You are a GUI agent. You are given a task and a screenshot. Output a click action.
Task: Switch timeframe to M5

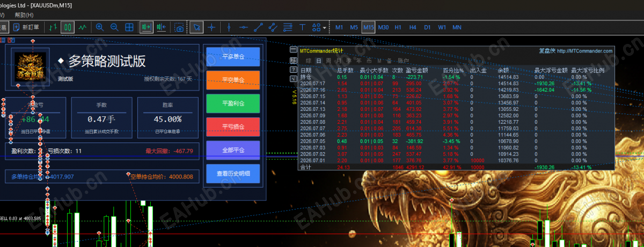click(x=354, y=27)
